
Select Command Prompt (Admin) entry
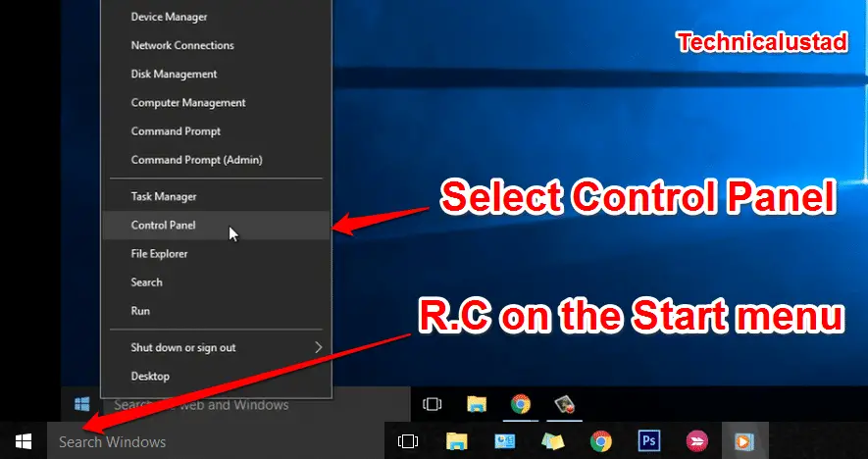(196, 160)
